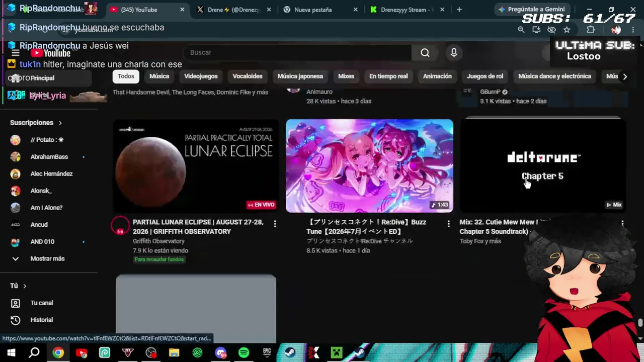Open Griffith Observatory's live channel avatar

tap(120, 226)
